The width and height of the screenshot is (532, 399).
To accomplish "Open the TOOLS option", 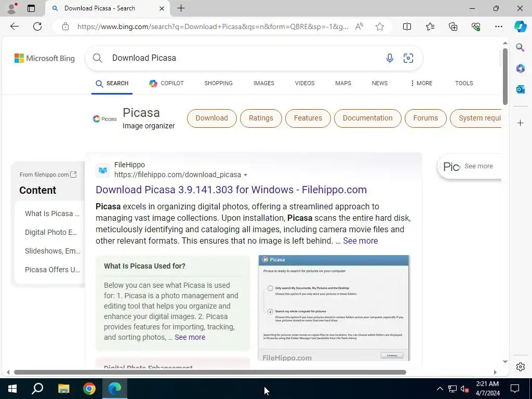I will 464,83.
